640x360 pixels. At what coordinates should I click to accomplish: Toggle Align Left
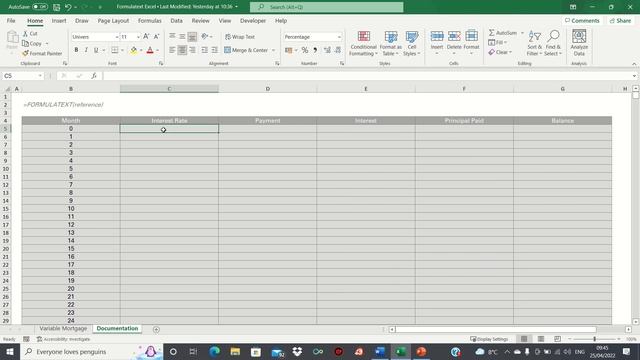pos(172,50)
